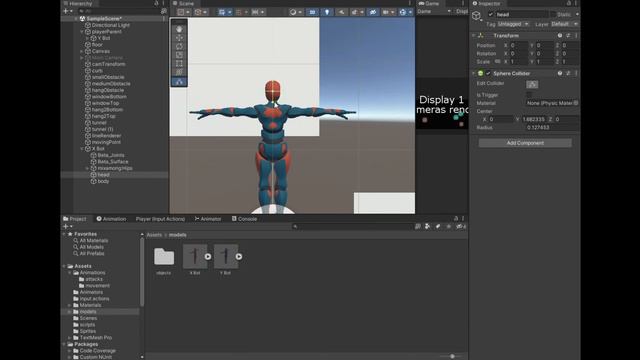The height and width of the screenshot is (360, 640).
Task: Open the tool handle pivot dropdown
Action: tap(184, 12)
